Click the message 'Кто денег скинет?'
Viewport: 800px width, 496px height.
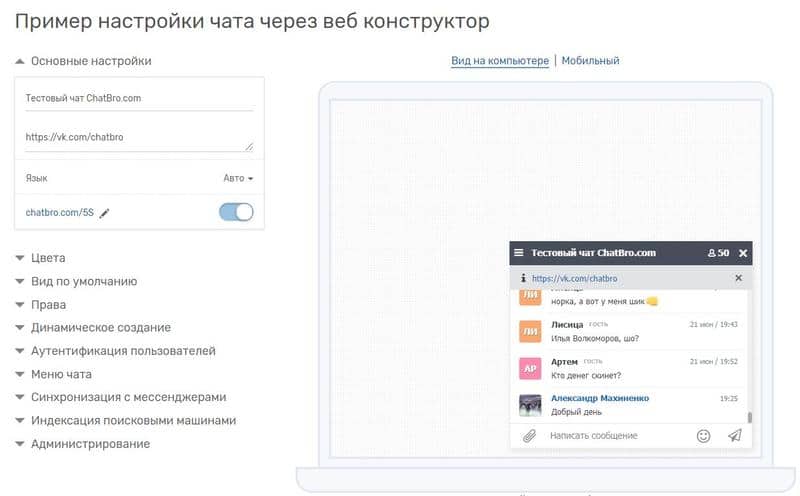586,376
